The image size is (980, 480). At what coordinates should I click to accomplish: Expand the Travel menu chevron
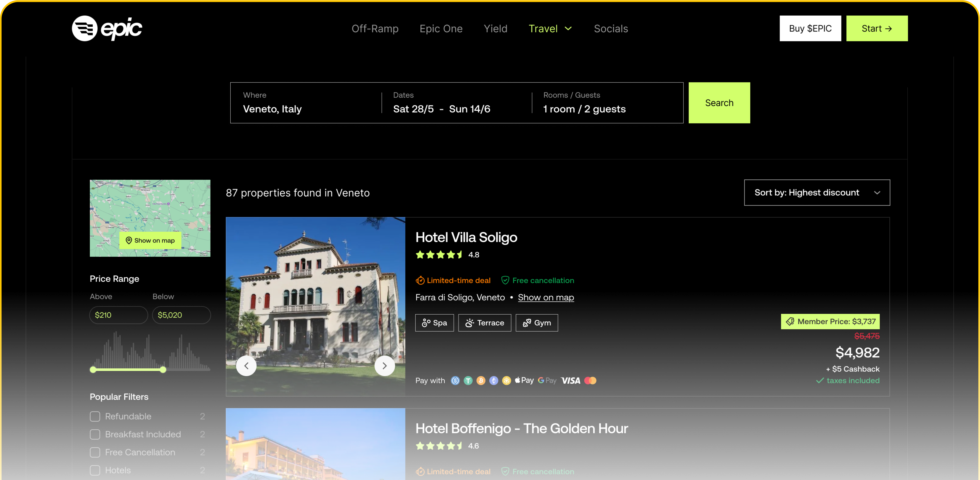568,29
